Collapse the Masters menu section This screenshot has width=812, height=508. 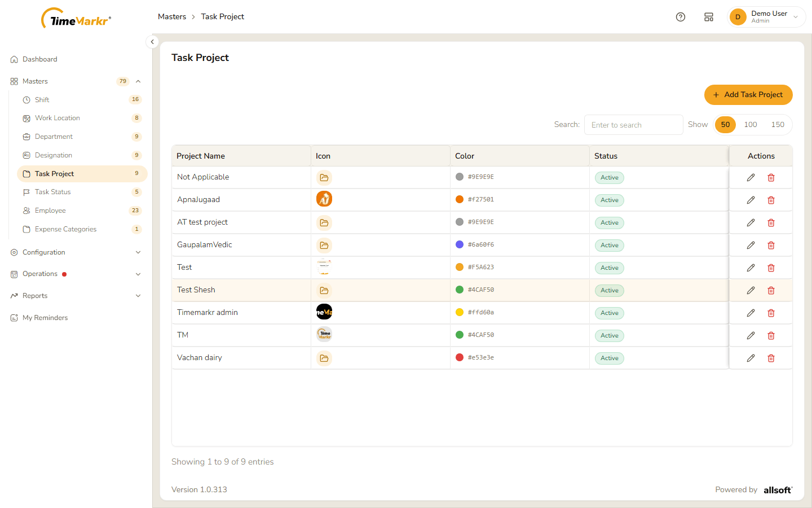(138, 81)
